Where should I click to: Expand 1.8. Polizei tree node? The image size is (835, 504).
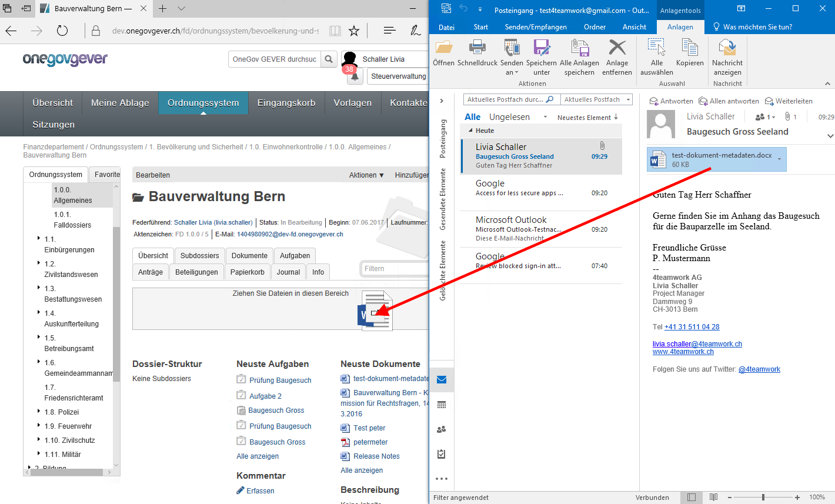39,412
